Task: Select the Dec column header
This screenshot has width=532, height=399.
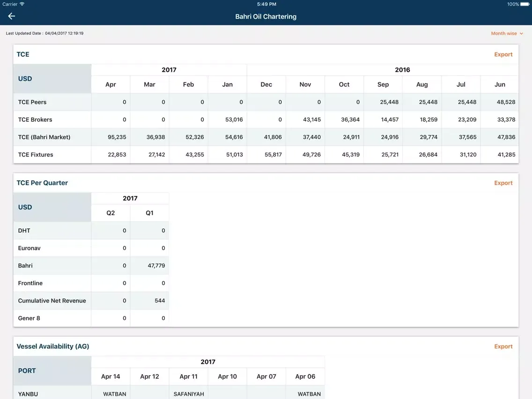Action: point(266,84)
